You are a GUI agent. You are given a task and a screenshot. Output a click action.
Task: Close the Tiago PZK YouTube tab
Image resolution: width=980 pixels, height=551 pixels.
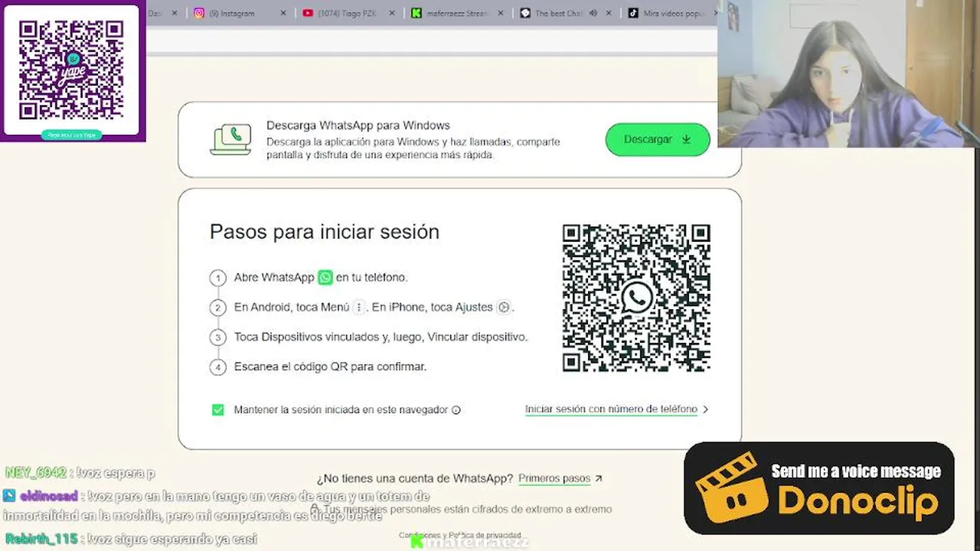tap(392, 13)
